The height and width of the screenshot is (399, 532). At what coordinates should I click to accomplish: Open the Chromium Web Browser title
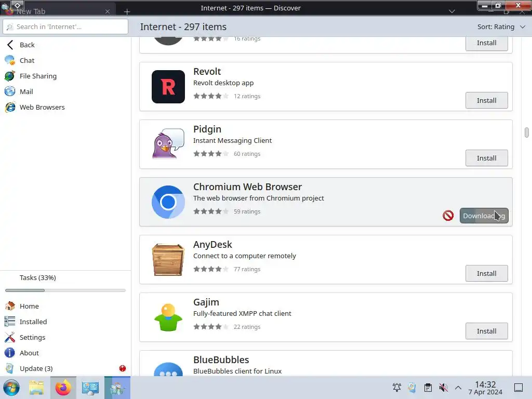coord(247,187)
